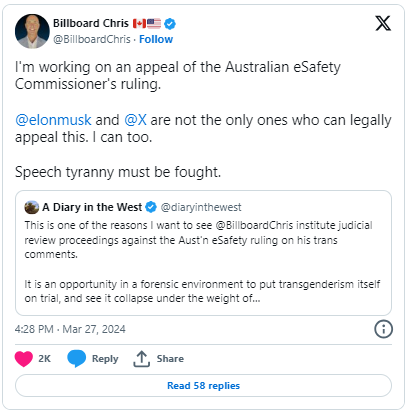
Task: Open the quoted tweet text from diaryinthewest
Action: coord(202,262)
